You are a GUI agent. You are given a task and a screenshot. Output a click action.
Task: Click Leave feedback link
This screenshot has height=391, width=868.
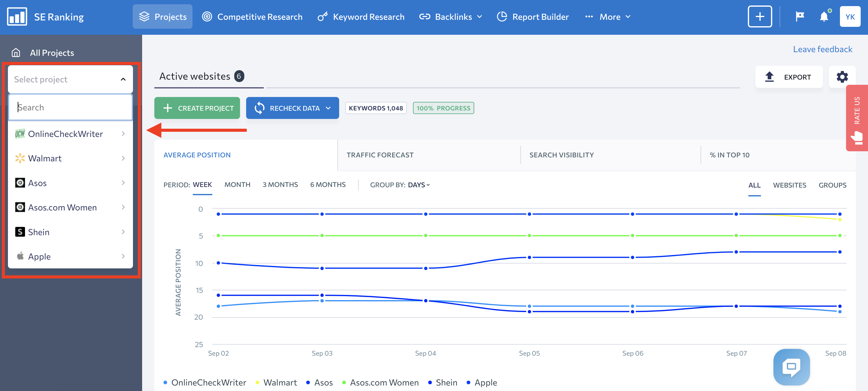[x=823, y=49]
